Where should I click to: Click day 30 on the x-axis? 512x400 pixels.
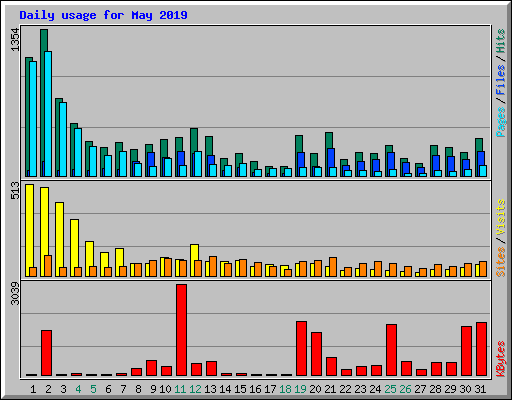[465, 389]
